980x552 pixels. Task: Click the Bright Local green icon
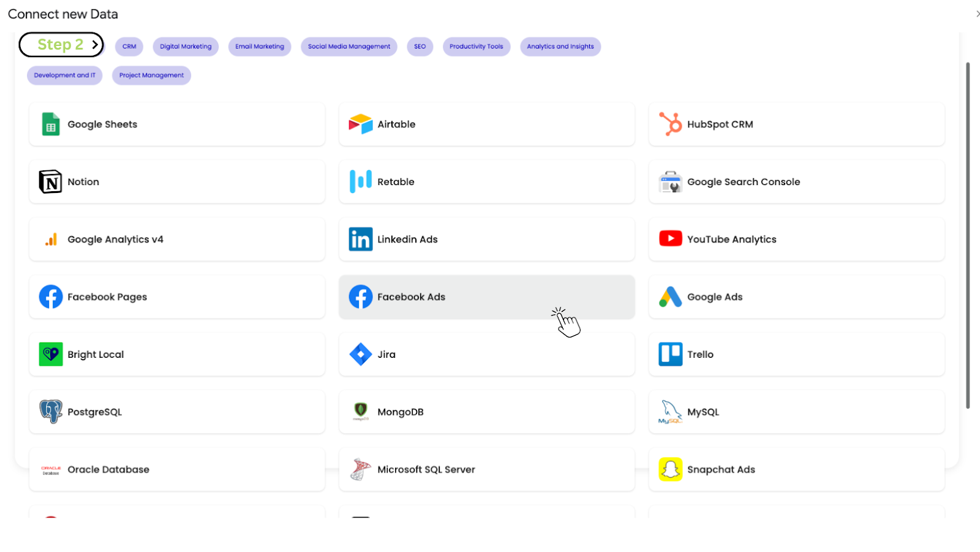51,354
